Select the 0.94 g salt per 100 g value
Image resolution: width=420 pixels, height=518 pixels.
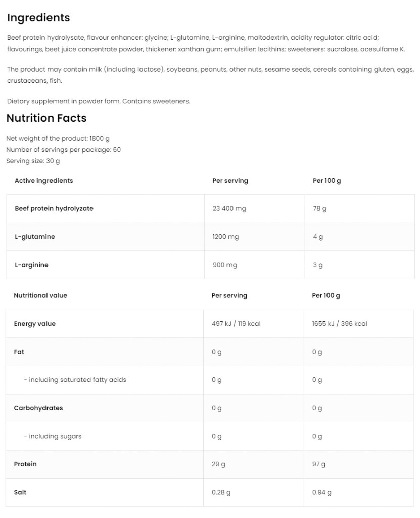pyautogui.click(x=322, y=492)
